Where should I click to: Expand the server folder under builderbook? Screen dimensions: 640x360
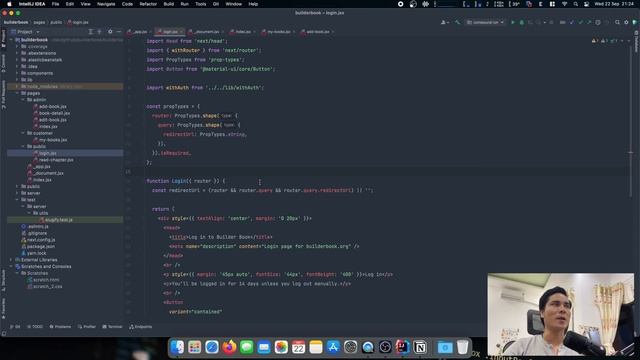[x=17, y=193]
